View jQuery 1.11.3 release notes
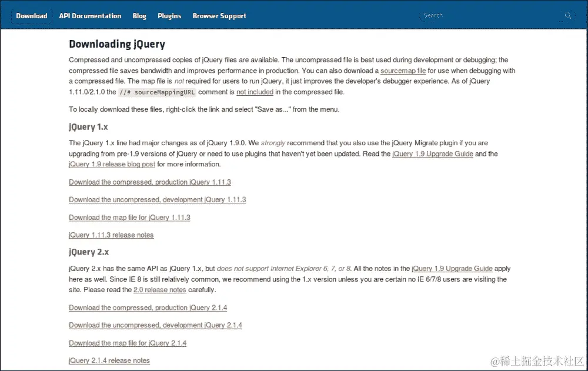Image resolution: width=588 pixels, height=371 pixels. [111, 235]
